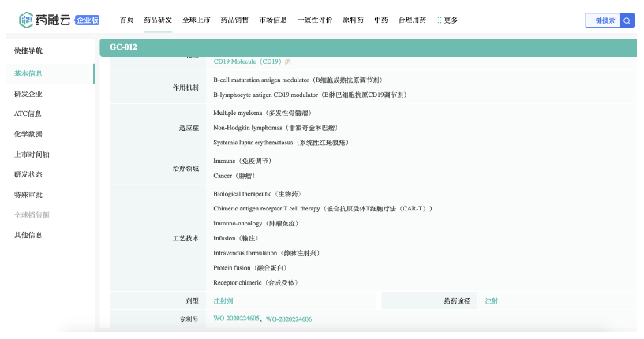Open CD19 Molecule (CD19) link
The height and width of the screenshot is (339, 644).
click(248, 61)
